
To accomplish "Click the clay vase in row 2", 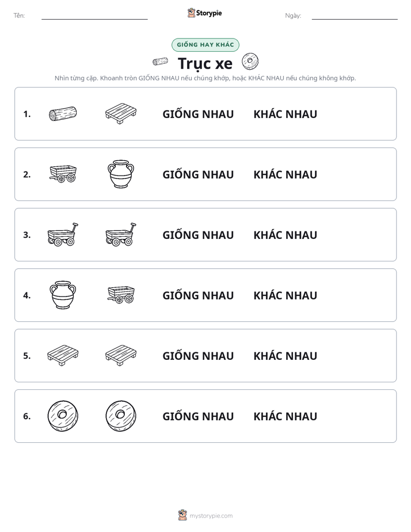I will tap(121, 174).
